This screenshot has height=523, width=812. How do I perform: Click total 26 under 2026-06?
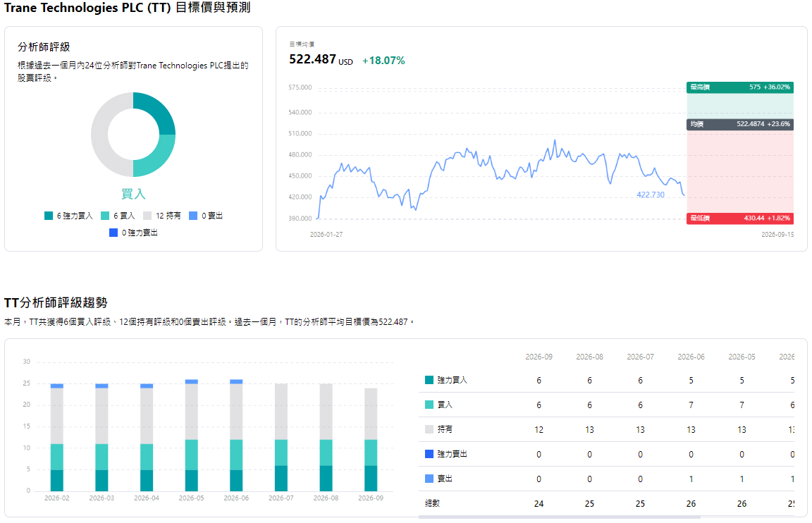click(691, 504)
